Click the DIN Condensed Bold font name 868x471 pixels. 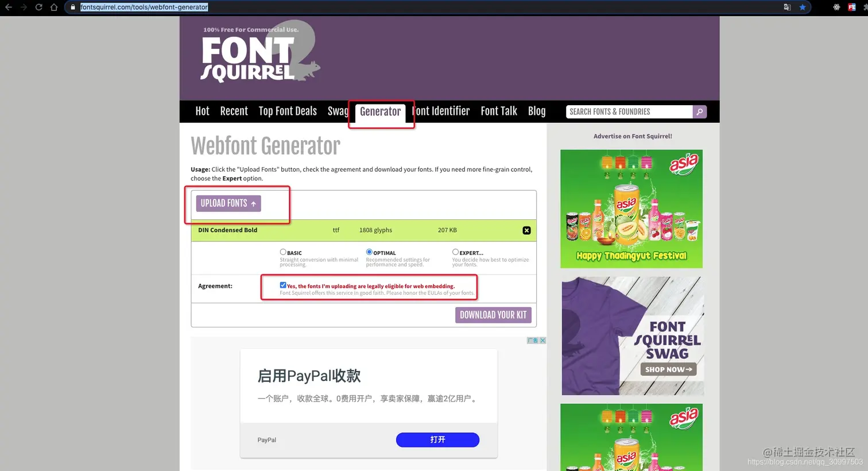point(227,230)
